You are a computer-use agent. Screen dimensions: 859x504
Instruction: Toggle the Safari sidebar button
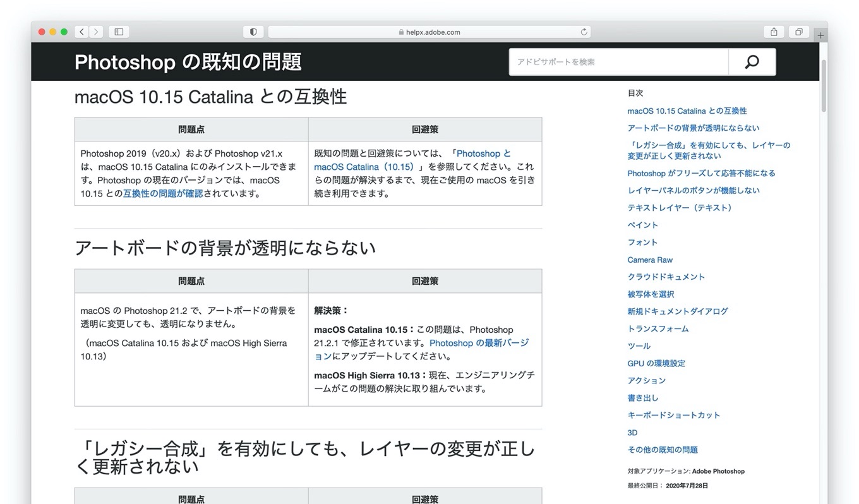[x=119, y=32]
